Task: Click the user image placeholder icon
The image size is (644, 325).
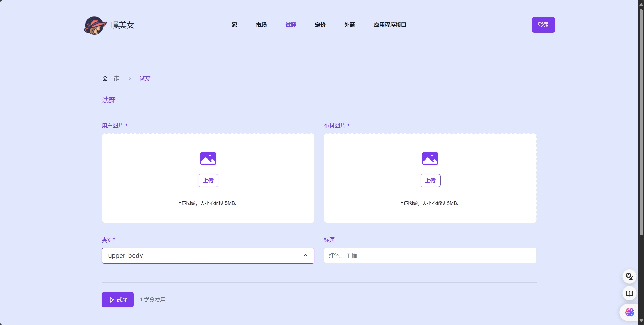Action: pyautogui.click(x=208, y=158)
